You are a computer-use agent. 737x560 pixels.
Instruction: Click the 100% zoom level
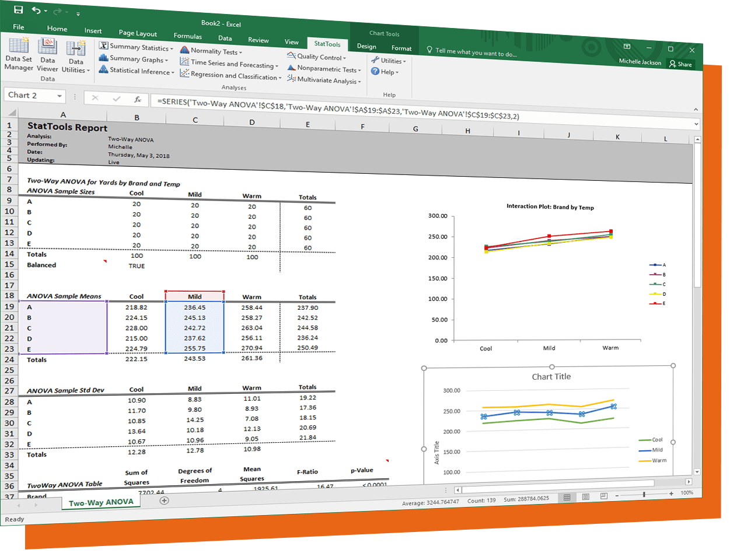coord(687,493)
